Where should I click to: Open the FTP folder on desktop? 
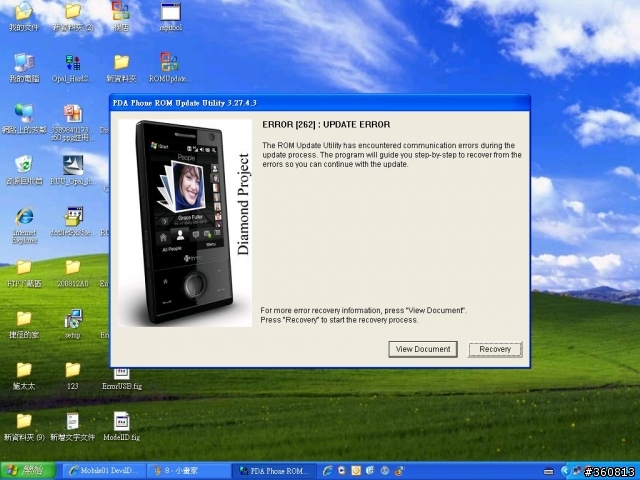[23, 269]
